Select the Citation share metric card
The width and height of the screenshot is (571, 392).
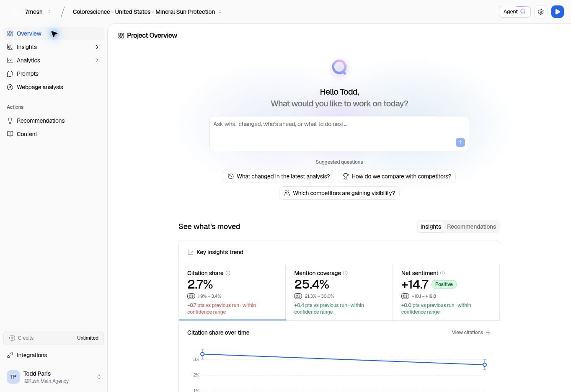232,292
